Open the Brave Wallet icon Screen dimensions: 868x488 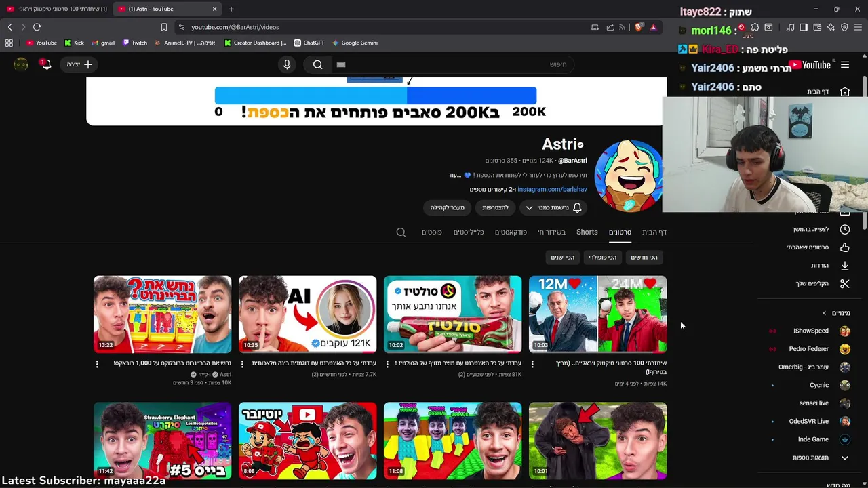(817, 27)
